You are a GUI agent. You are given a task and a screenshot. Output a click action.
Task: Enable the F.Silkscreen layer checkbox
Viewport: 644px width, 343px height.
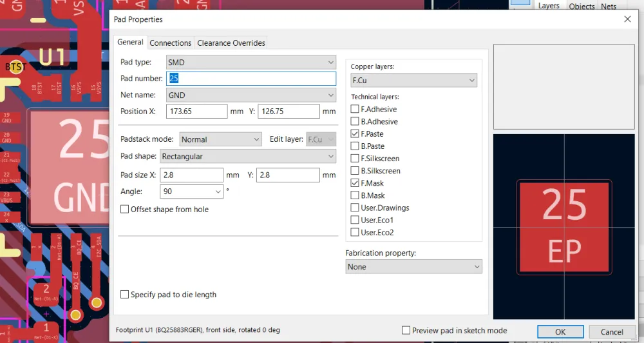(x=355, y=159)
